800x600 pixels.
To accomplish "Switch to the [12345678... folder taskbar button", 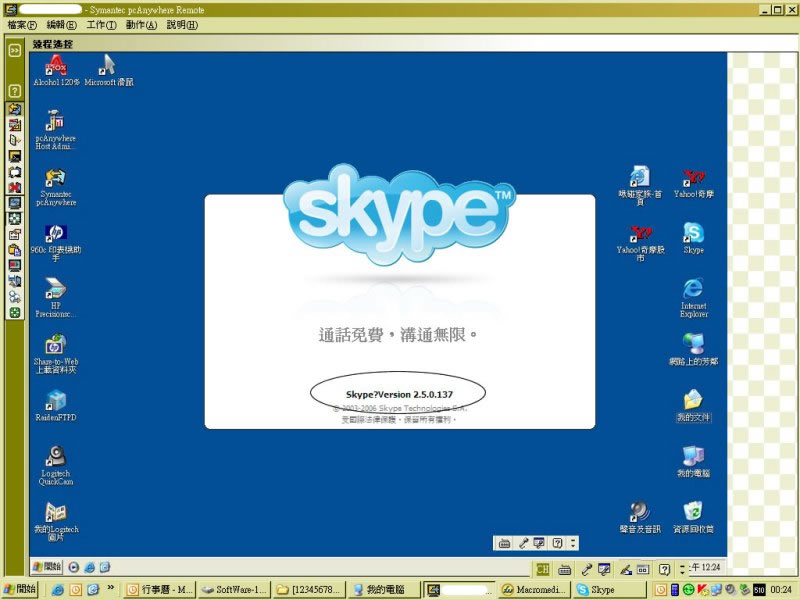I will (x=308, y=590).
